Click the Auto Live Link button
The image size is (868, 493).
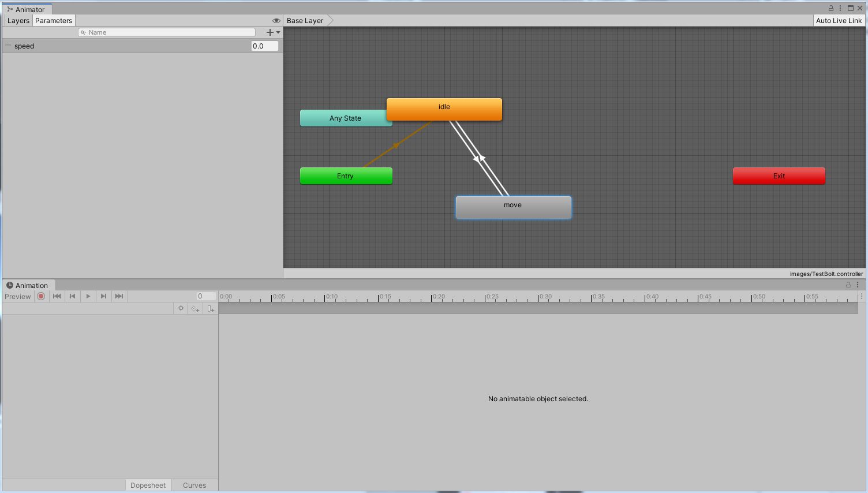pos(839,20)
